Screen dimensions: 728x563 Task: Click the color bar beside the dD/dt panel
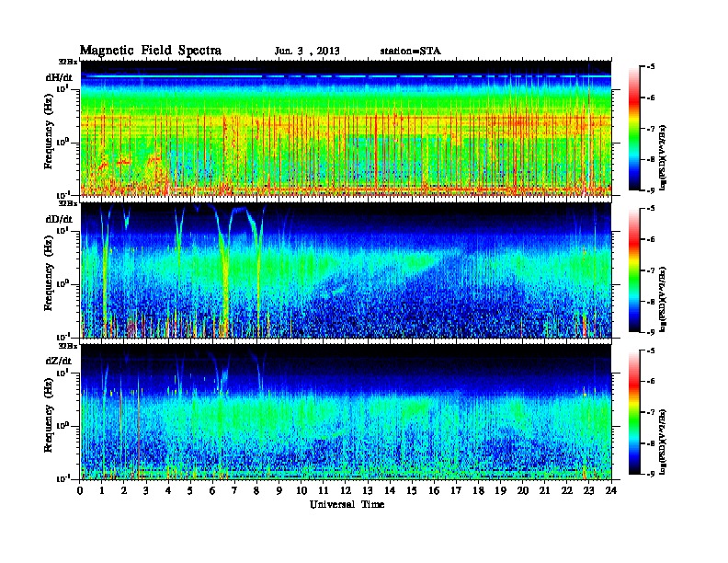point(634,270)
